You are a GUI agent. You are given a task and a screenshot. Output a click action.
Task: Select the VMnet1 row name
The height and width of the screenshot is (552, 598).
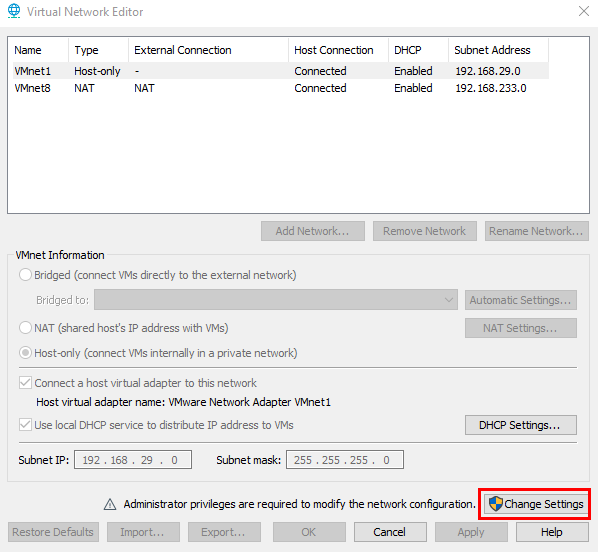[32, 71]
